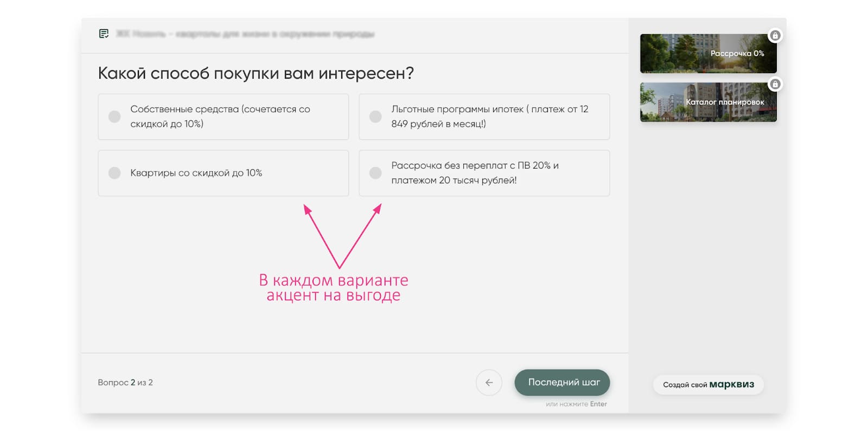The width and height of the screenshot is (868, 431).
Task: Open the 'Рассрочка 0%' bonus thumbnail
Action: click(x=709, y=54)
